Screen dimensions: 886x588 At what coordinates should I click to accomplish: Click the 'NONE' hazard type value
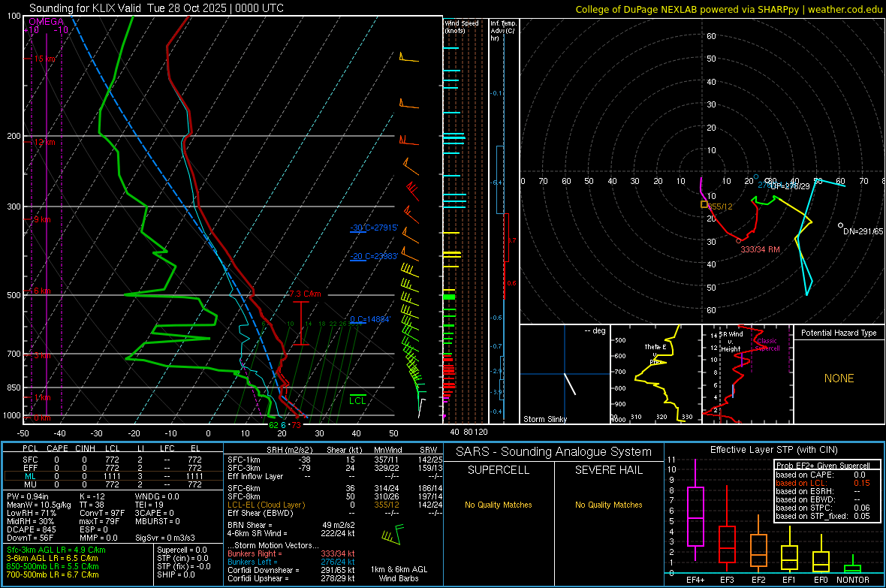point(839,378)
